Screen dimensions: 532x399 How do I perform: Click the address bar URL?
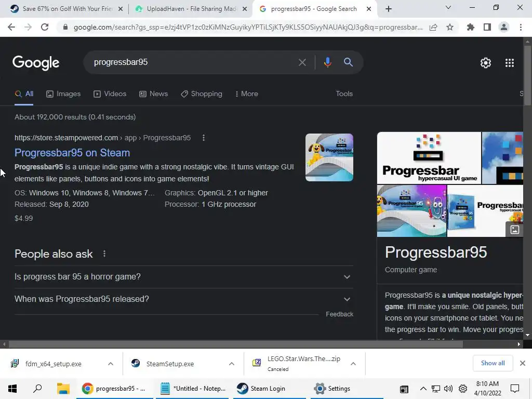coord(248,27)
